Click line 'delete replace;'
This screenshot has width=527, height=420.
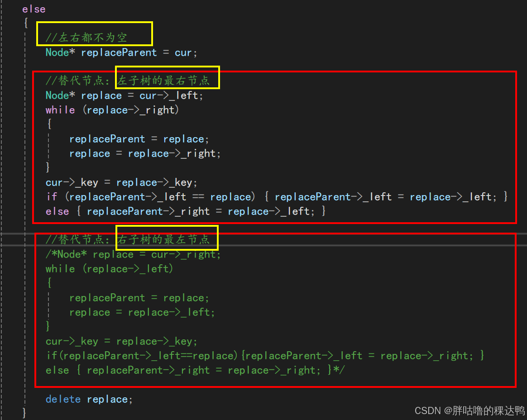click(x=89, y=399)
